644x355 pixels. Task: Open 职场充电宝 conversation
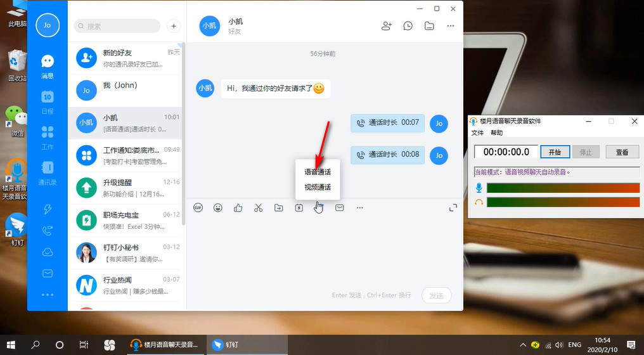pos(125,220)
